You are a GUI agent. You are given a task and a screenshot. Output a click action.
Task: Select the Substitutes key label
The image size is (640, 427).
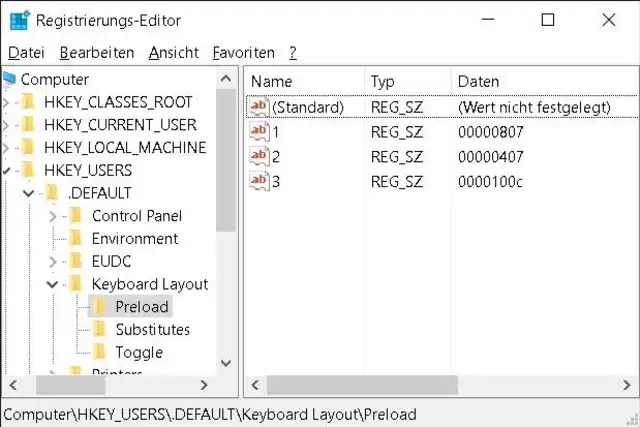click(153, 329)
